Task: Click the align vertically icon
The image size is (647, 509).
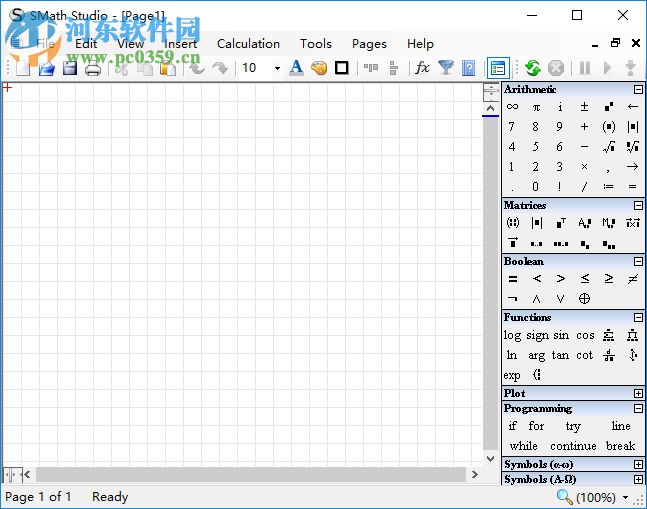Action: (393, 68)
